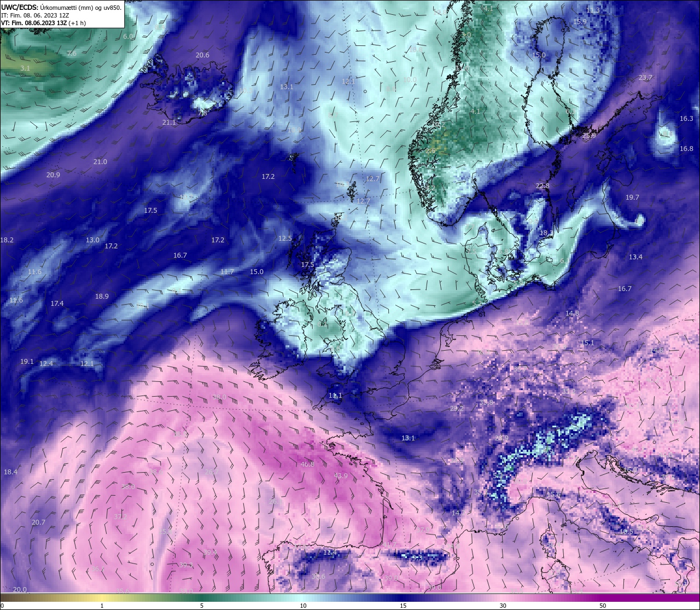
Task: Click the 22.8 value label
Action: pos(542,185)
